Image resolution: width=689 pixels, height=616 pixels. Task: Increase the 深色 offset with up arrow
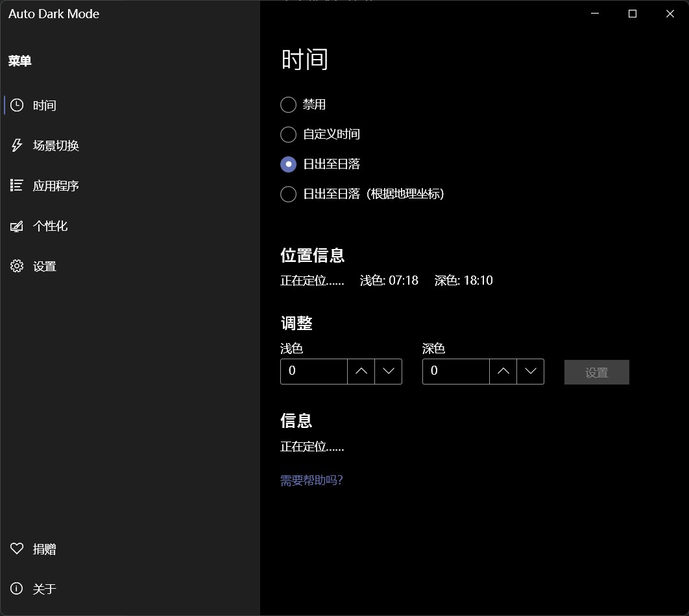pos(503,372)
